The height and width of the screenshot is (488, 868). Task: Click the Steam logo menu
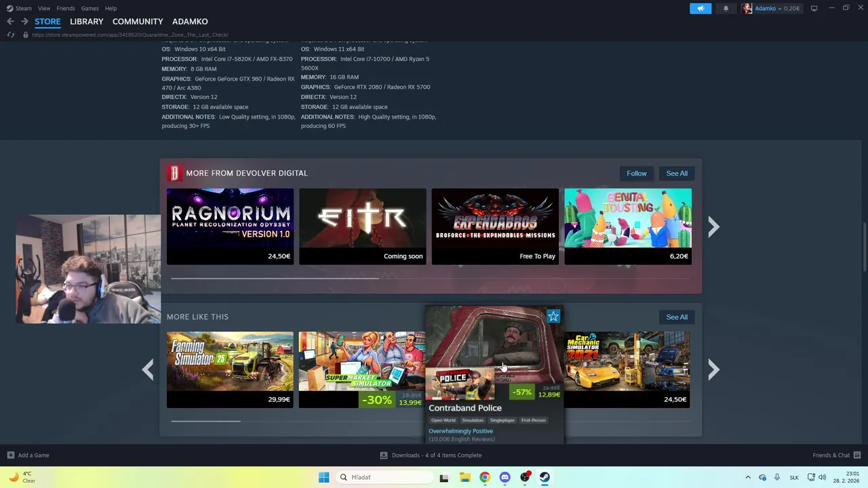pyautogui.click(x=19, y=8)
